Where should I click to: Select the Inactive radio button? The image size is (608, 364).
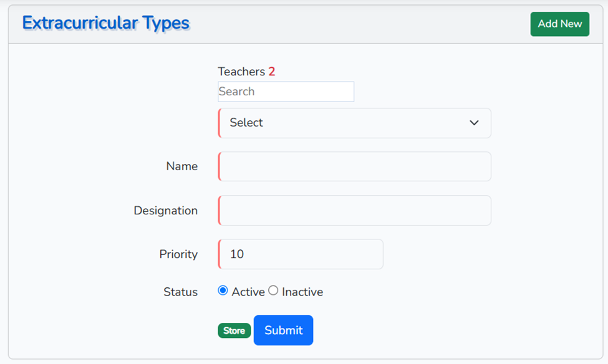273,290
